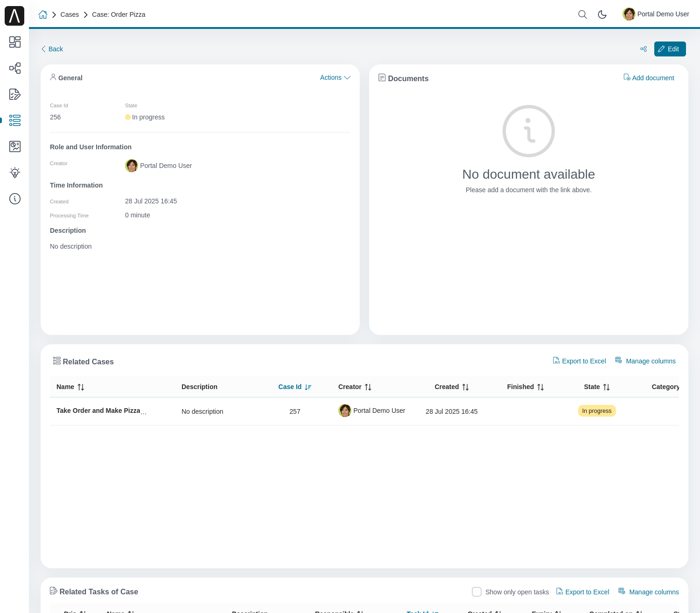Open Dashboard from the sidebar
This screenshot has width=700, height=613.
click(15, 42)
